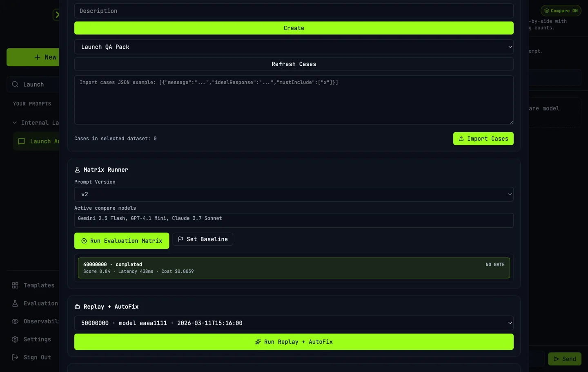Click the green Create button
Viewport: 588px width, 372px height.
294,28
